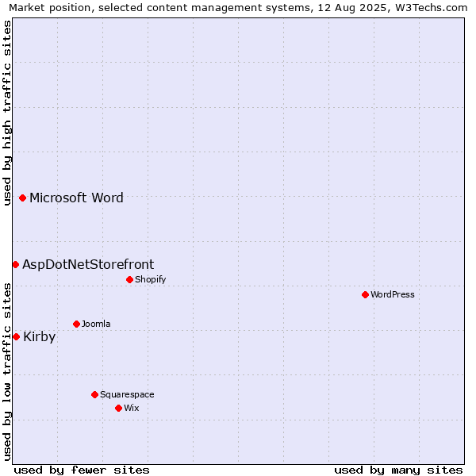Select the 'Shopify' label text
The height and width of the screenshot is (476, 476).
point(151,279)
